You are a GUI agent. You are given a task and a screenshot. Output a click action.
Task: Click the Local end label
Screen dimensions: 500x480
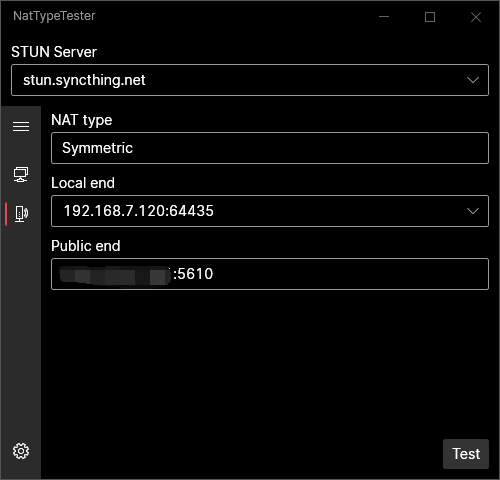click(83, 183)
